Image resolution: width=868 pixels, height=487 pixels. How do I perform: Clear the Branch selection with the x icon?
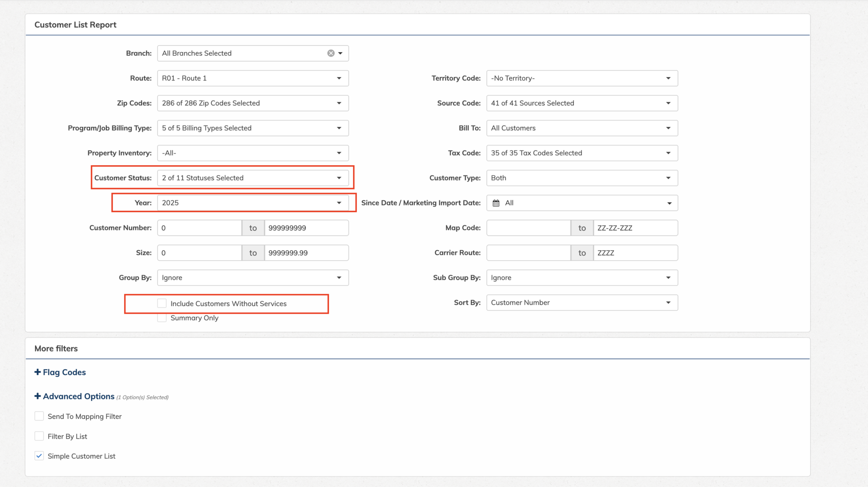331,53
